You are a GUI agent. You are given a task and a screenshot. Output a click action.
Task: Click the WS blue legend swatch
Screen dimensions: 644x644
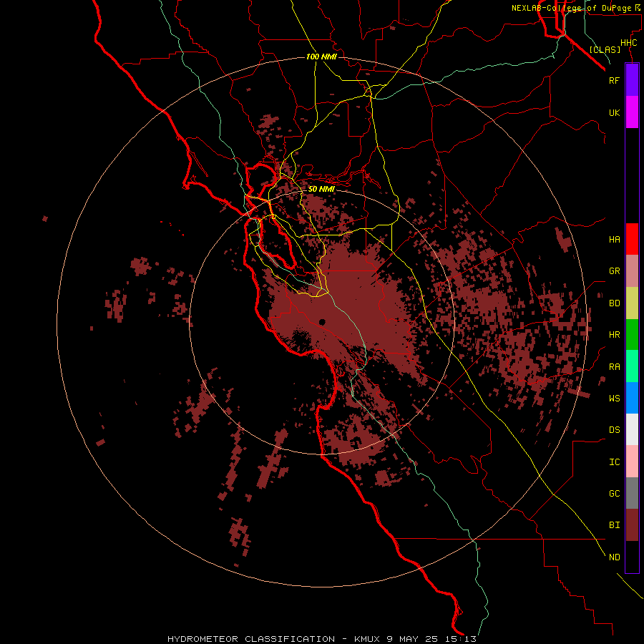pyautogui.click(x=632, y=398)
